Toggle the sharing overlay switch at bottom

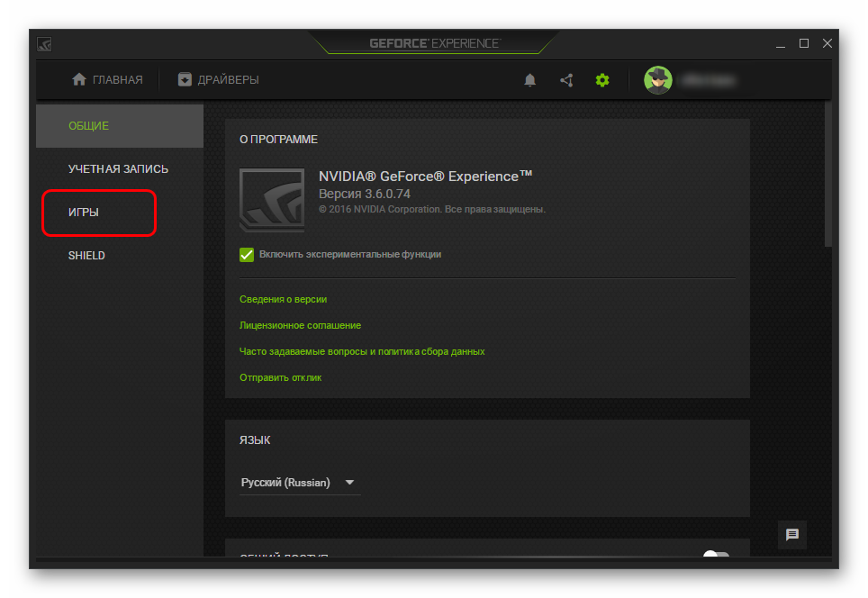(717, 553)
